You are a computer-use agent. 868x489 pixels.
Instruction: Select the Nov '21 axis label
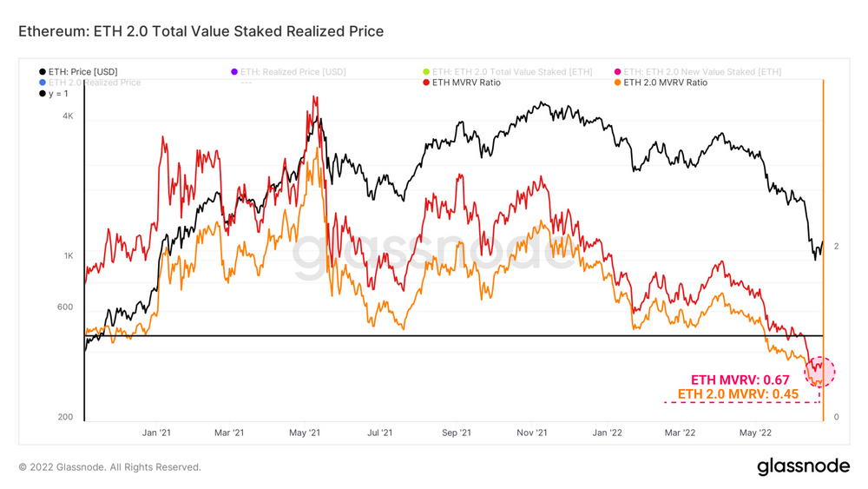(531, 433)
